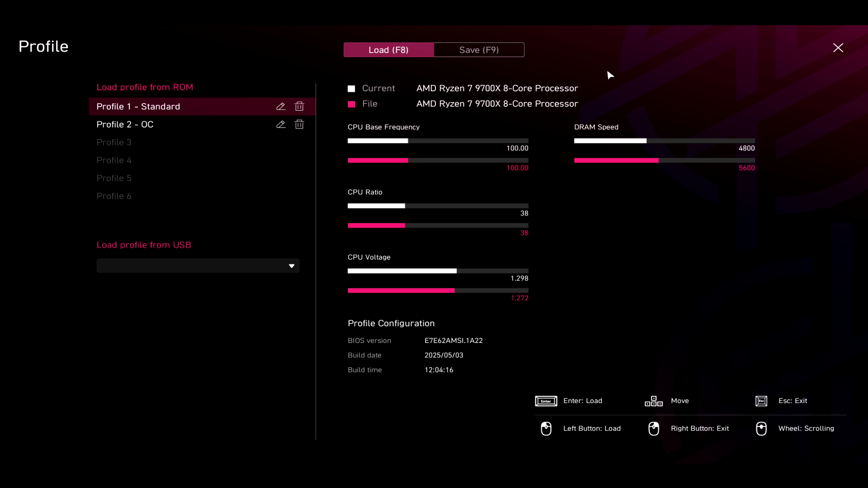This screenshot has width=868, height=488.
Task: Click the mouse wheel Scrolling icon
Action: point(761,428)
